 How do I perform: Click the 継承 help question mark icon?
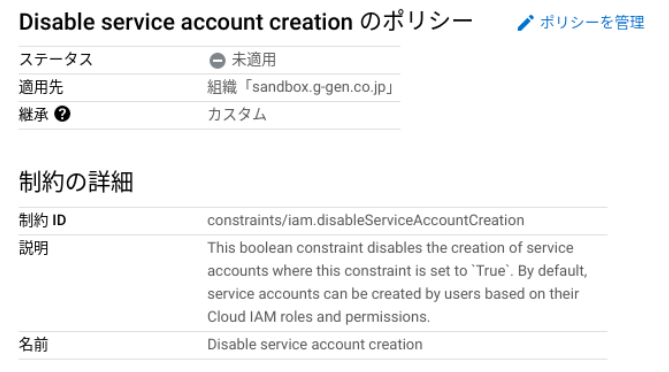point(62,114)
